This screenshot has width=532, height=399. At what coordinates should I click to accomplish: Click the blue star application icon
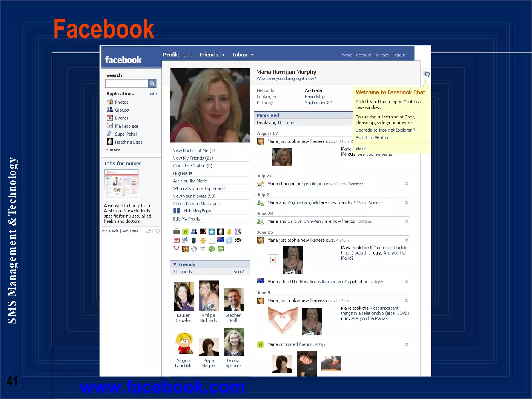tap(212, 231)
